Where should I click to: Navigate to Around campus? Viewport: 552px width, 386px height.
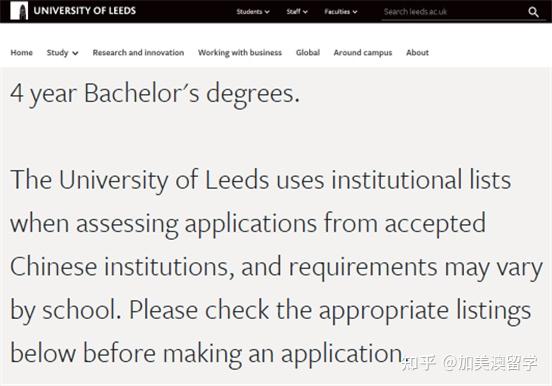[x=363, y=52]
